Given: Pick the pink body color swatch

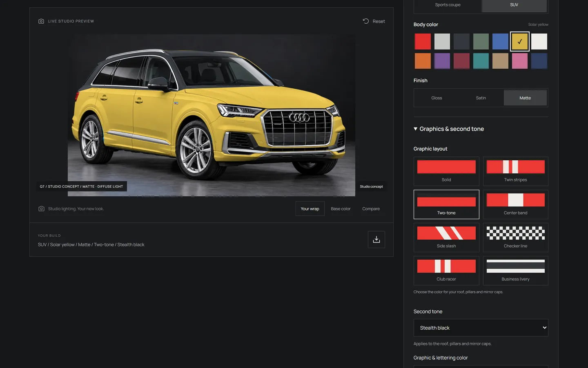Looking at the screenshot, I should 520,61.
